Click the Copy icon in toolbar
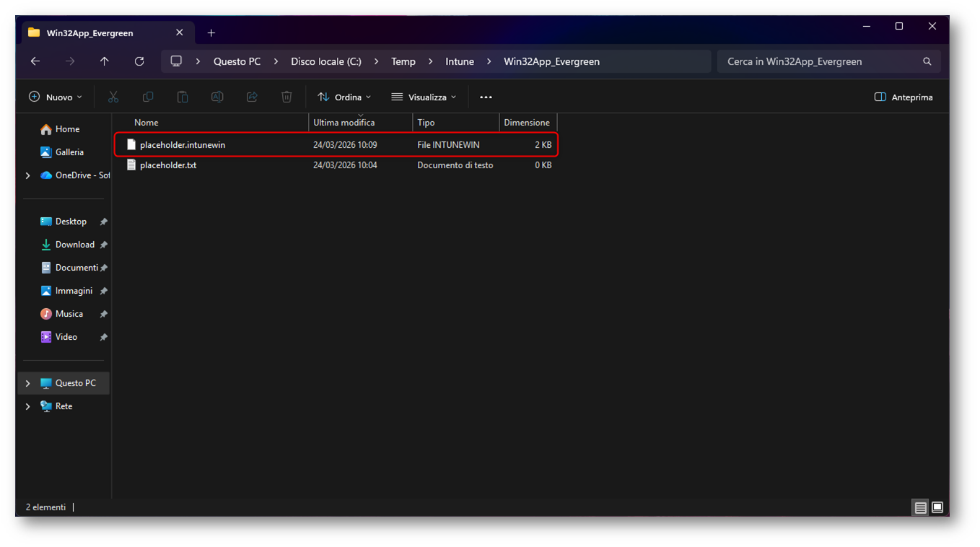 [x=148, y=97]
